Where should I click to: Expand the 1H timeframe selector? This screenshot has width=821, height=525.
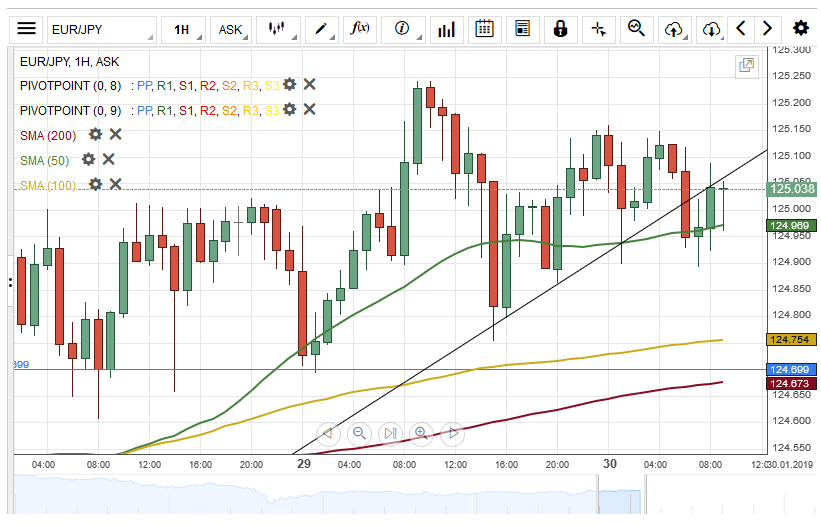pyautogui.click(x=182, y=29)
